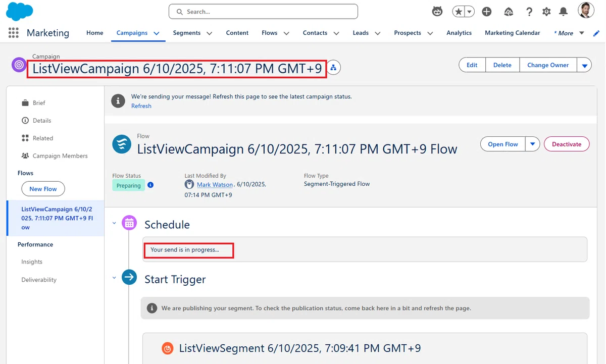
Task: Open the Content tab
Action: point(237,33)
